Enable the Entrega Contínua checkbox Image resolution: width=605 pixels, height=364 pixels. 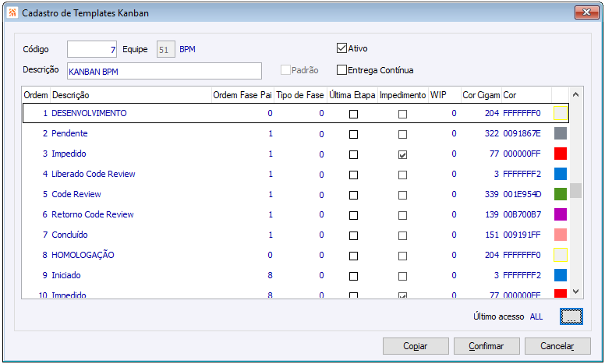[341, 70]
